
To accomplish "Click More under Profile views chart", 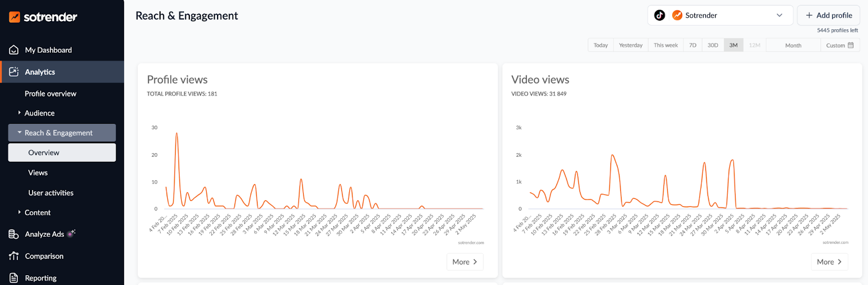I will pyautogui.click(x=464, y=262).
